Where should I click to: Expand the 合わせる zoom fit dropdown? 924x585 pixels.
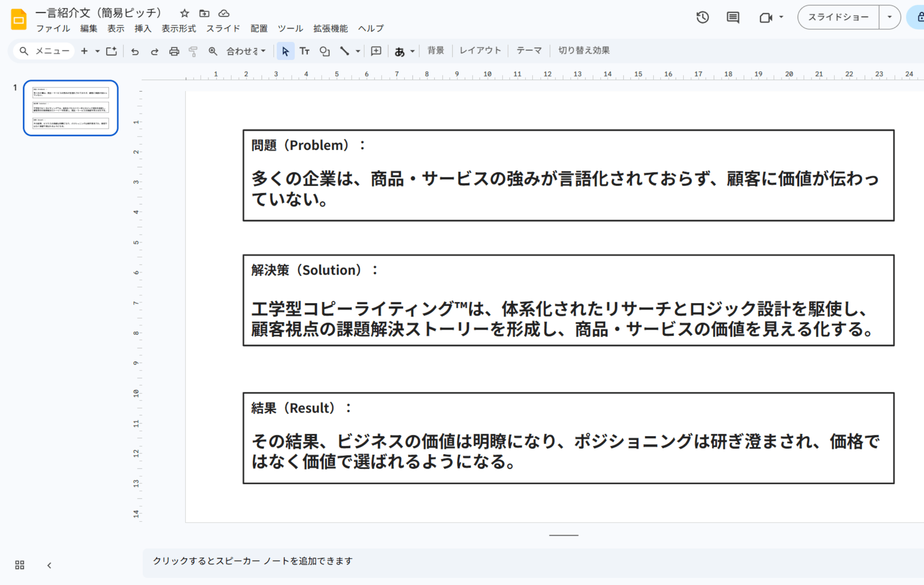pos(263,51)
